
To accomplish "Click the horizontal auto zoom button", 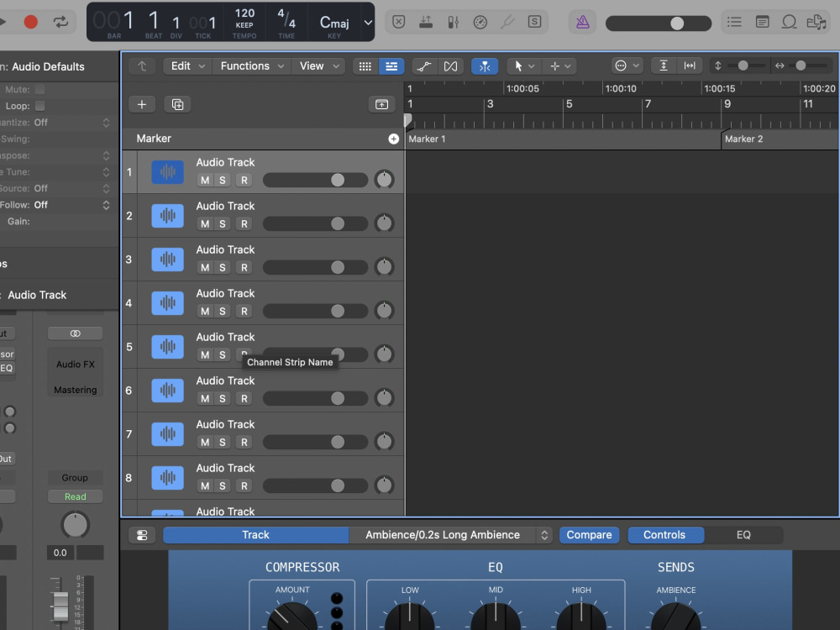I will (690, 66).
